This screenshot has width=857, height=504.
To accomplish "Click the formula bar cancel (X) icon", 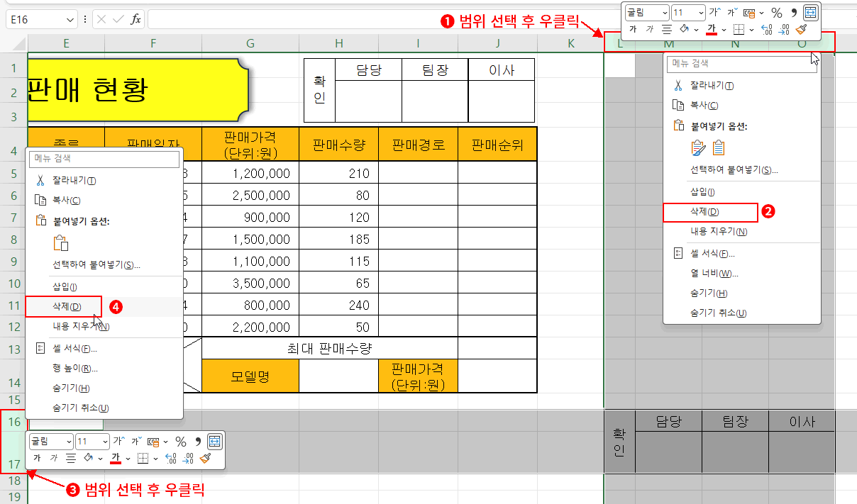I will tap(101, 20).
